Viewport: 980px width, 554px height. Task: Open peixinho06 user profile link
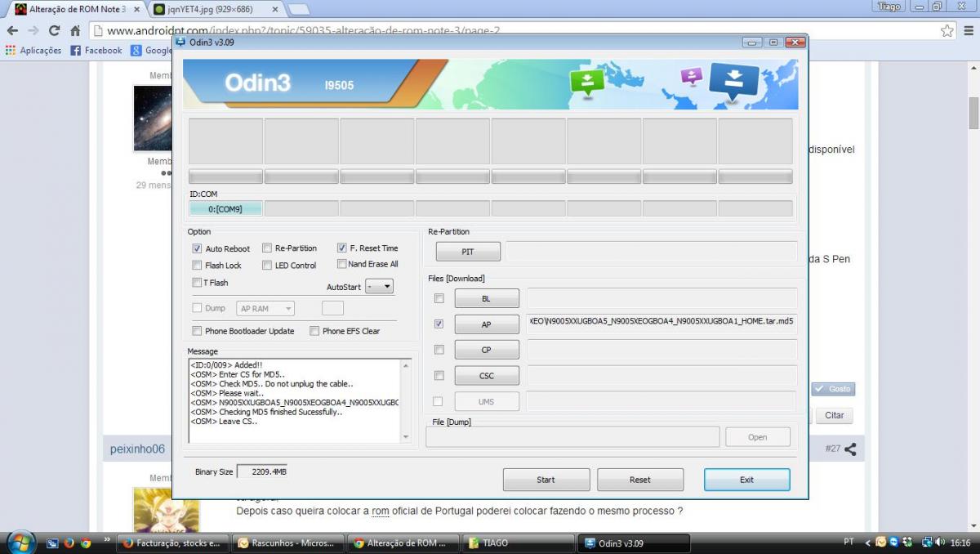(x=138, y=449)
